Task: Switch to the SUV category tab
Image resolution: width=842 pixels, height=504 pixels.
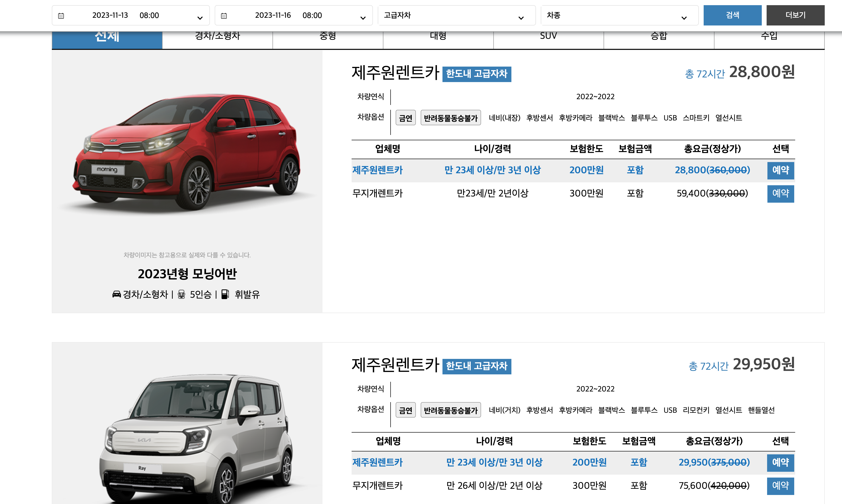Action: coord(548,36)
